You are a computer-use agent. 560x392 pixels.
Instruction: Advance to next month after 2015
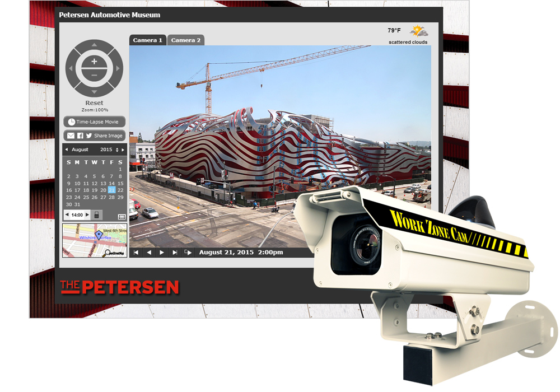click(123, 150)
